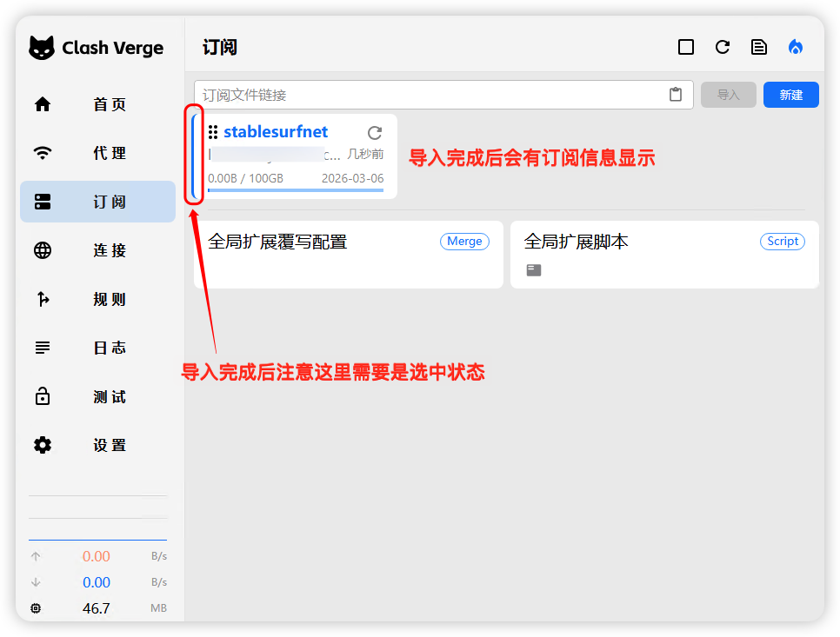Image resolution: width=840 pixels, height=637 pixels.
Task: Click the blue flame icon
Action: 796,47
